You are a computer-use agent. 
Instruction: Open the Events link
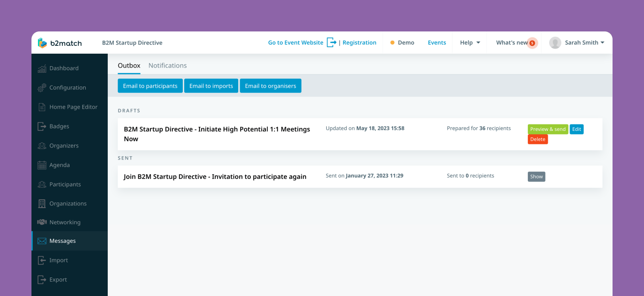[437, 43]
